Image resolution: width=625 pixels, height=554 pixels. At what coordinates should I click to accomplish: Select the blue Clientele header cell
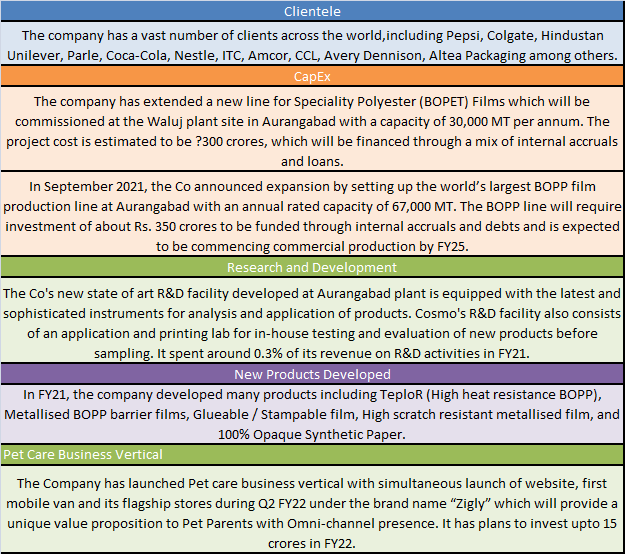point(312,11)
